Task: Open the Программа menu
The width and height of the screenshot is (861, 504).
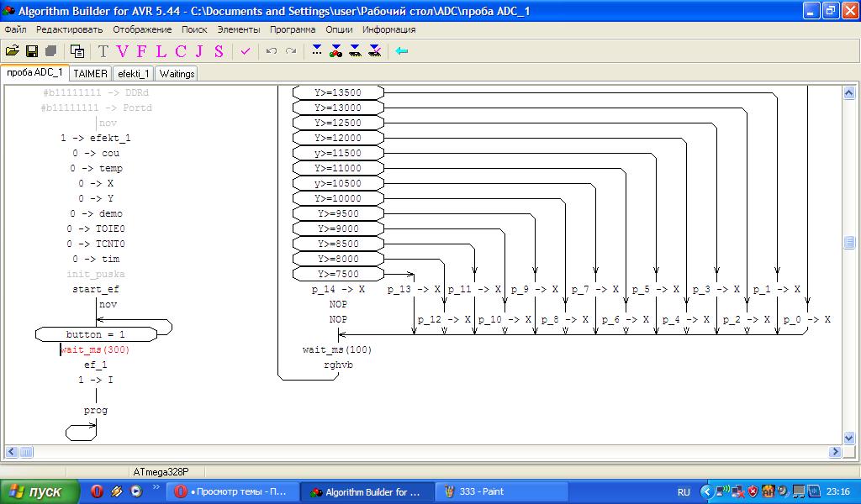Action: (x=293, y=29)
